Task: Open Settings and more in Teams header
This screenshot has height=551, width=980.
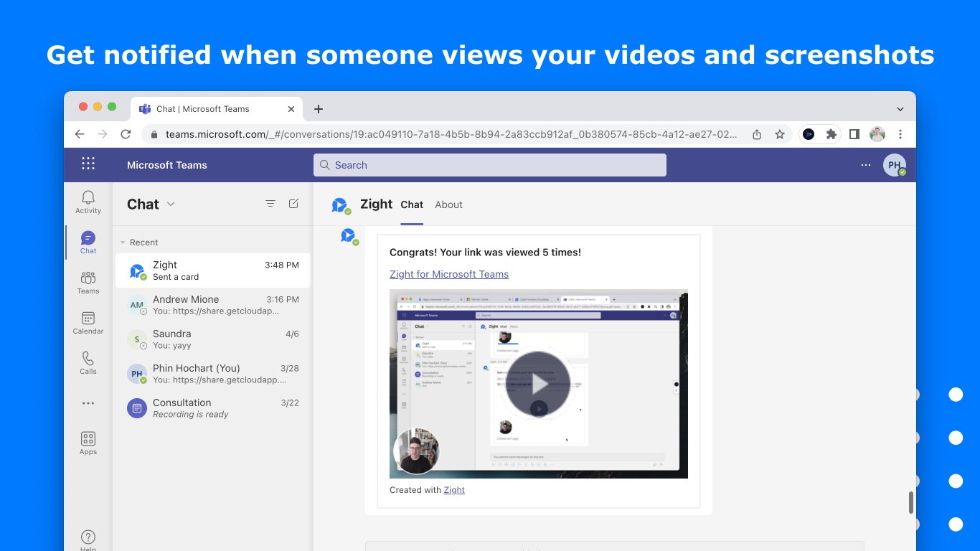Action: coord(866,165)
